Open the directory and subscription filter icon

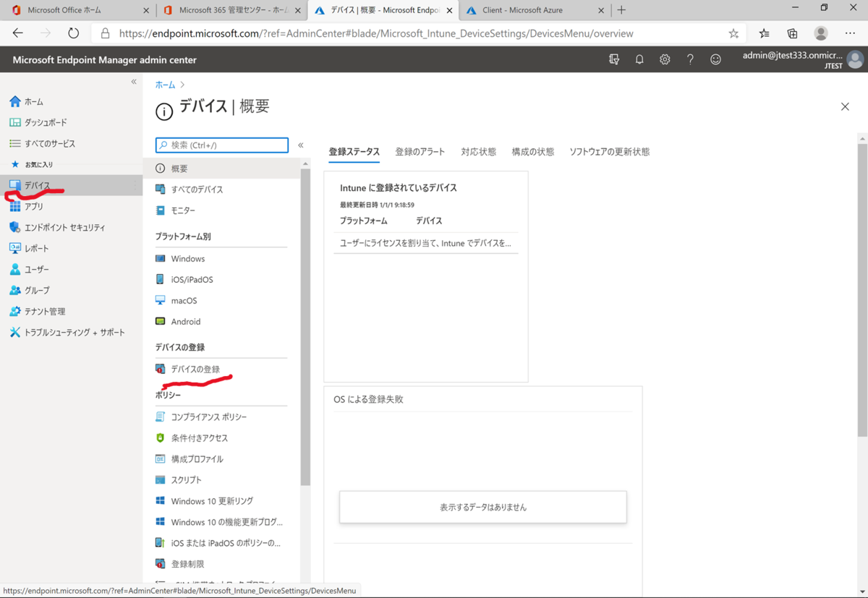click(x=614, y=60)
